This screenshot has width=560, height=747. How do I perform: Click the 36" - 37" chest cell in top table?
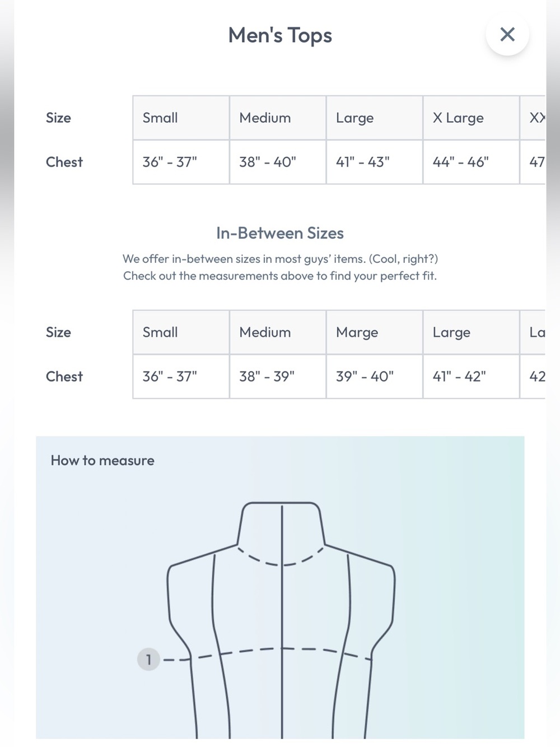(181, 162)
